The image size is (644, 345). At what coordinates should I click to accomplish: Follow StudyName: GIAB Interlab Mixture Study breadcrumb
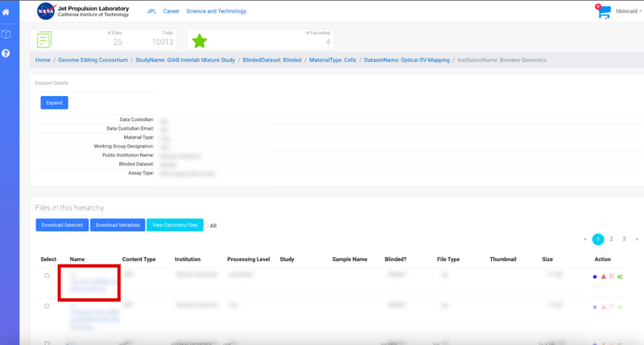tap(185, 60)
